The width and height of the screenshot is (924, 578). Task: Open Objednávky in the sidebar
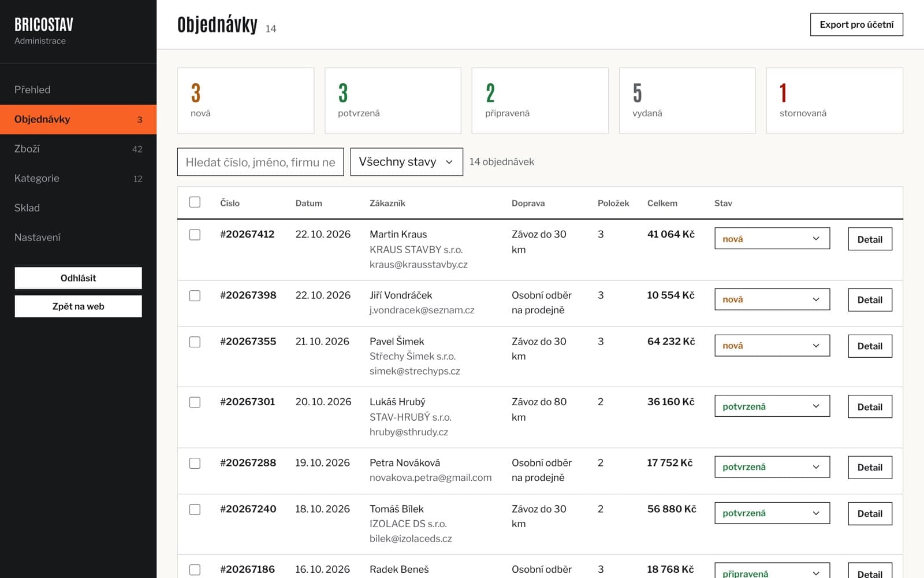tap(78, 119)
